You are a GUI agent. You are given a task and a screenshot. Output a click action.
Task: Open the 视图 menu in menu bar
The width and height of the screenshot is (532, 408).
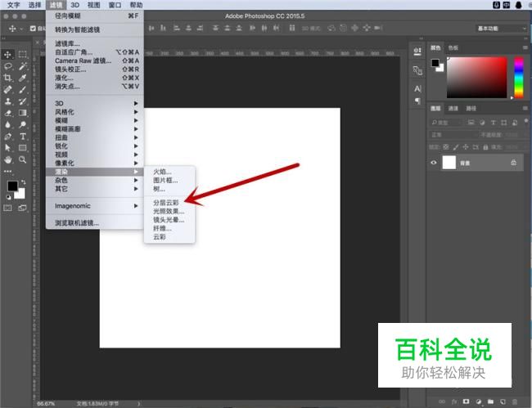coord(94,5)
